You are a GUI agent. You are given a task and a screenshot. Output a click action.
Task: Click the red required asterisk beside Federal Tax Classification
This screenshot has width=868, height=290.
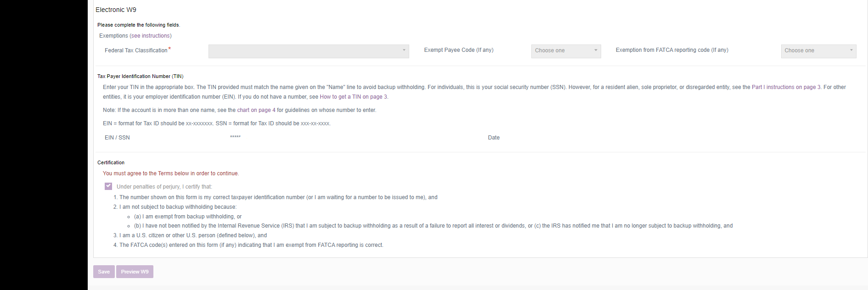[x=169, y=49]
